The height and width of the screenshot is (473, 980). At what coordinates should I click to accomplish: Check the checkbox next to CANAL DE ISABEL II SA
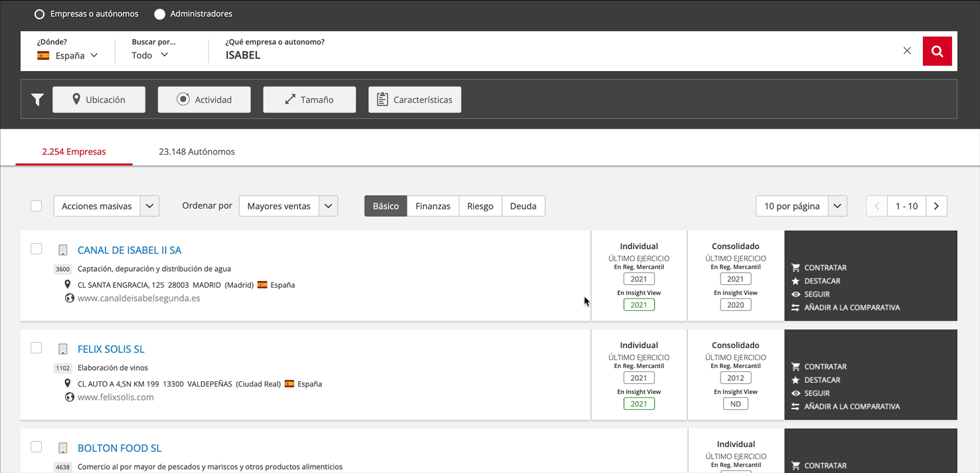tap(36, 249)
